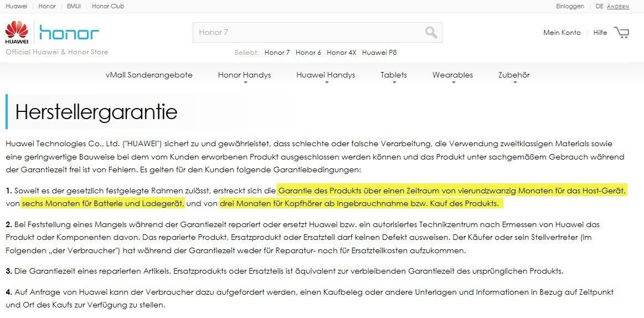Open the Tablets menu
Viewport: 644px width, 318px height.
point(394,75)
